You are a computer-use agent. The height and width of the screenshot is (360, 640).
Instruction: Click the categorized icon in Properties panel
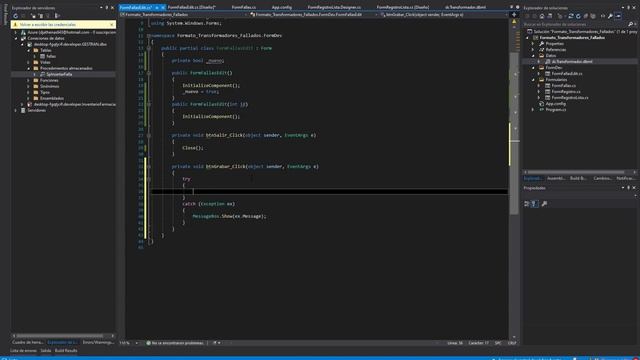(x=527, y=204)
